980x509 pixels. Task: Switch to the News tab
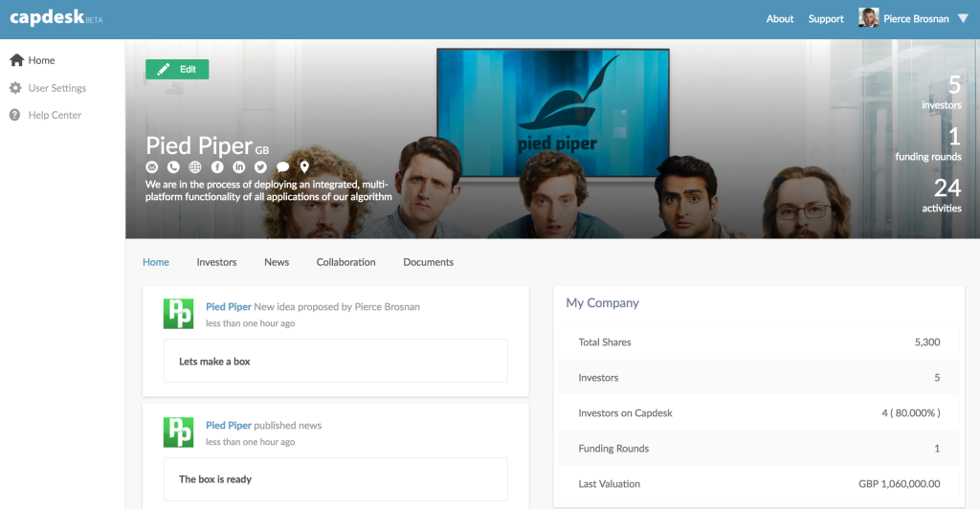277,262
